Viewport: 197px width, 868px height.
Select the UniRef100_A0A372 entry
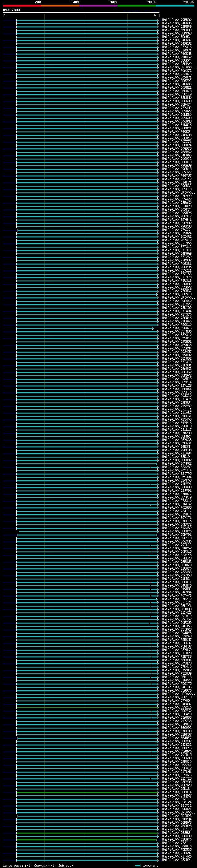[177, 71]
